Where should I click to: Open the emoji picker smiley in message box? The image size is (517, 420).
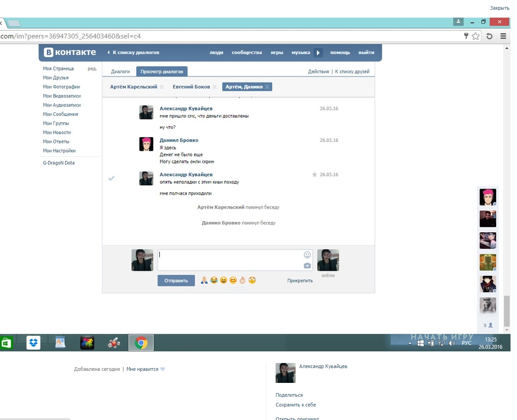[307, 255]
